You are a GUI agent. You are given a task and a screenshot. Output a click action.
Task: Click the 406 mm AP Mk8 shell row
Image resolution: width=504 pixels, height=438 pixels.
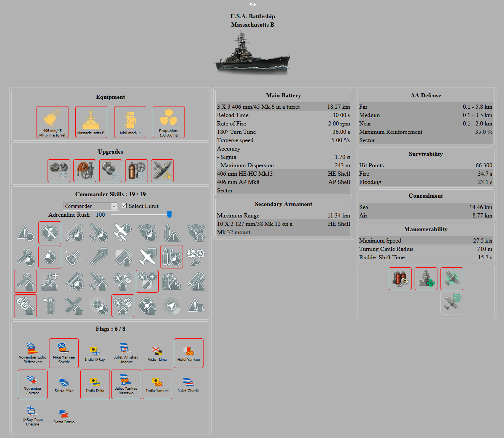pos(283,182)
